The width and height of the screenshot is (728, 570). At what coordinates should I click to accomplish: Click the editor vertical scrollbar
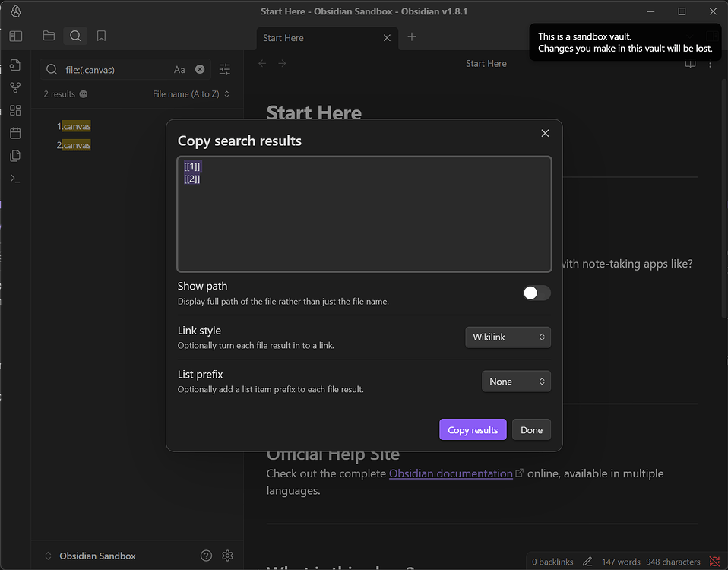pyautogui.click(x=724, y=198)
